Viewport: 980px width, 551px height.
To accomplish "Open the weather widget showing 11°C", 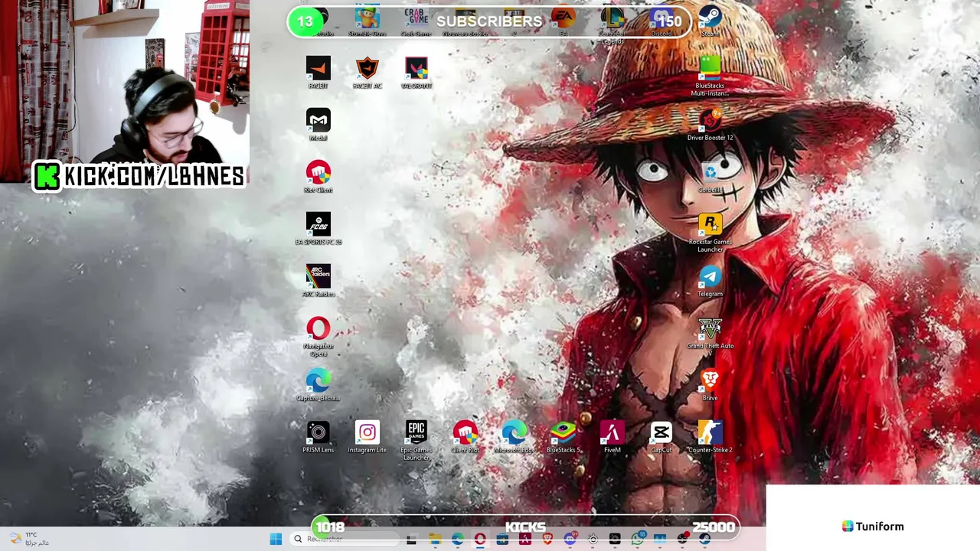I will tap(31, 540).
